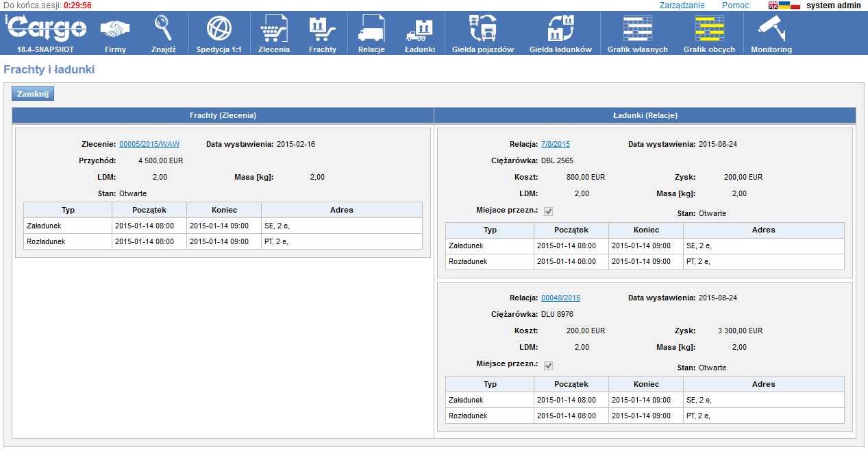Go to Frachty cart icon

[322, 29]
